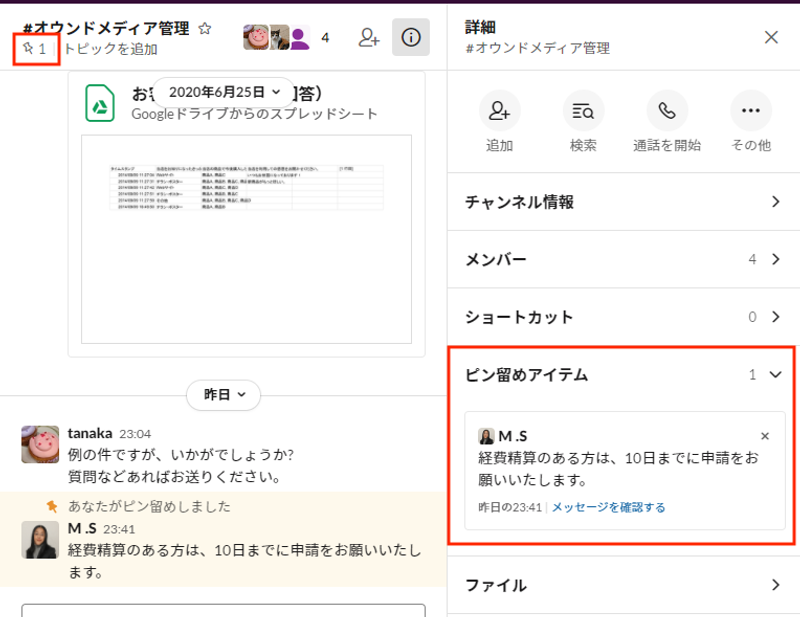Open the 検索 (search) icon in details panel
800x617 pixels.
pos(583,111)
